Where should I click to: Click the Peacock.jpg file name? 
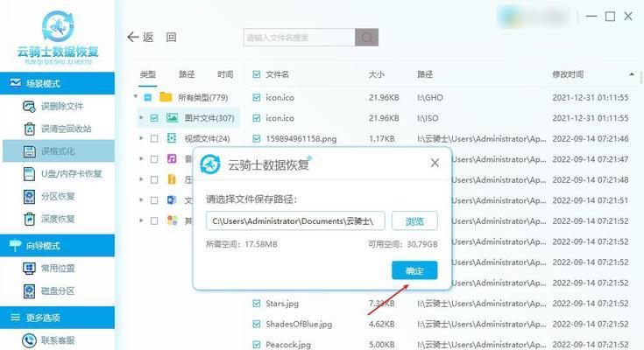pos(288,345)
